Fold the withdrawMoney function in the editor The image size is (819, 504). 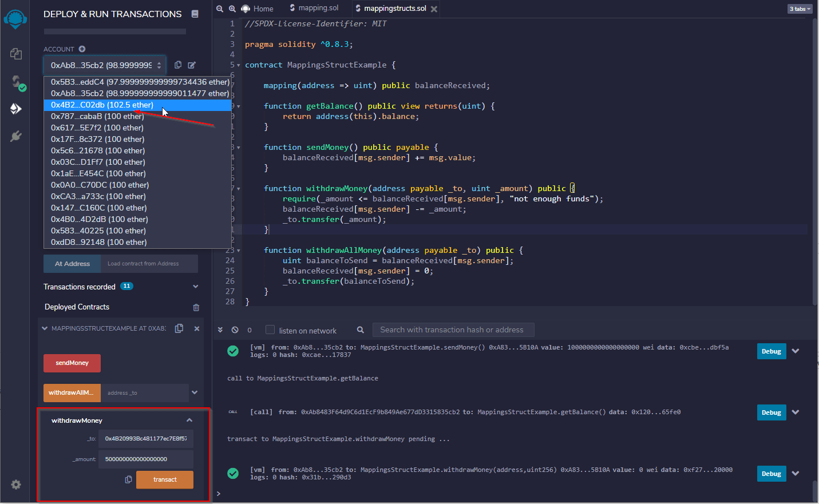pyautogui.click(x=239, y=189)
